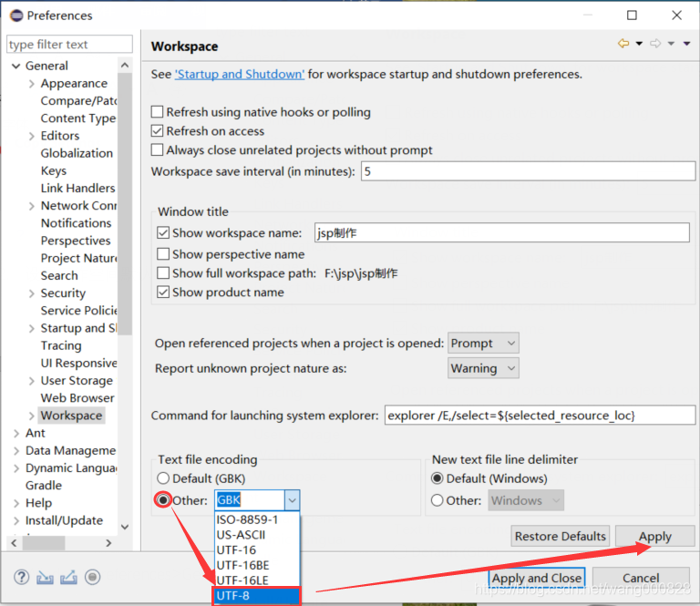Toggle Show workspace name checkbox
Image resolution: width=700 pixels, height=606 pixels.
coord(163,233)
